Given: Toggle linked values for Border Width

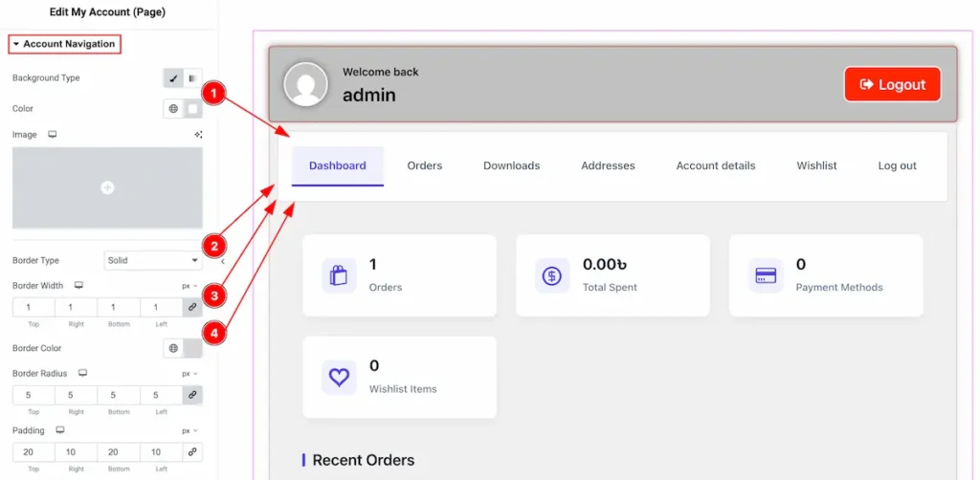Looking at the screenshot, I should click(x=192, y=308).
